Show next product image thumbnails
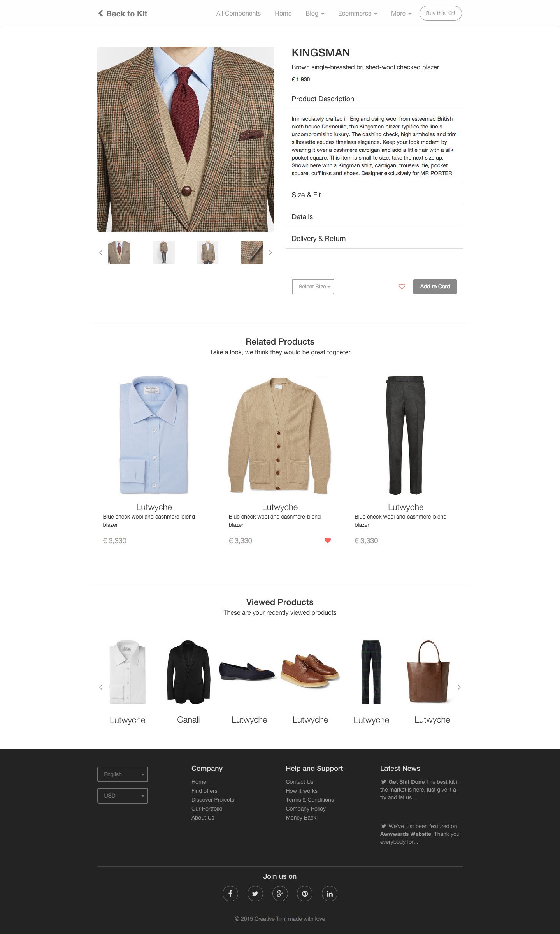This screenshot has width=560, height=934. [x=270, y=253]
